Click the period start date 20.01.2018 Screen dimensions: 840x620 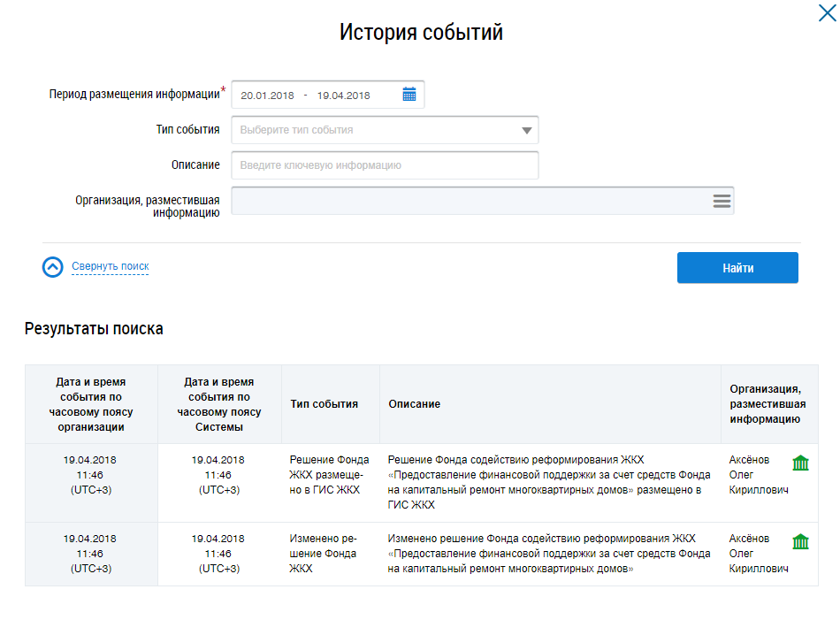tap(267, 96)
